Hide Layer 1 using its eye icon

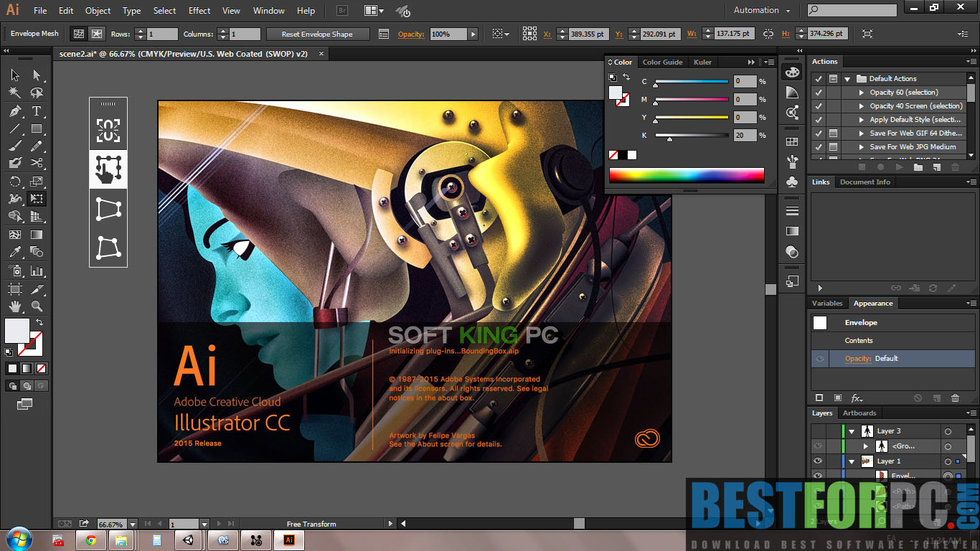pyautogui.click(x=818, y=461)
